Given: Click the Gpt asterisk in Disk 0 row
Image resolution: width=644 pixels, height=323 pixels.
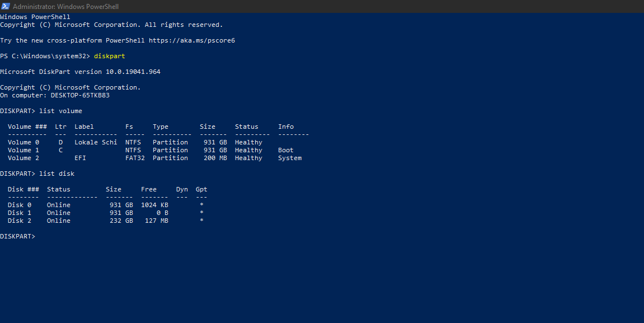Looking at the screenshot, I should point(201,205).
